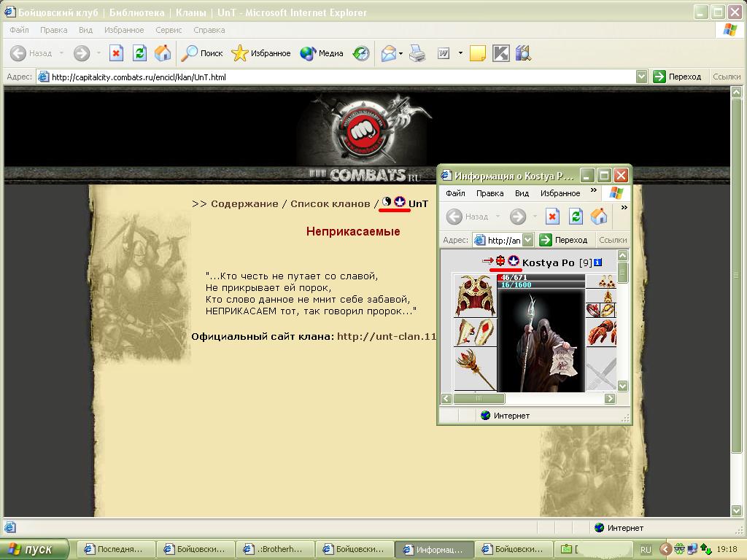Viewport: 747px width, 560px height.
Task: Open Медиа panel in main toolbar
Action: (322, 53)
